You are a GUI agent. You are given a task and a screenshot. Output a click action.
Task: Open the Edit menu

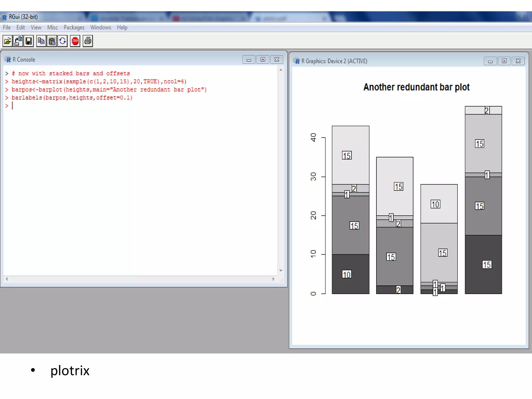[x=21, y=28]
